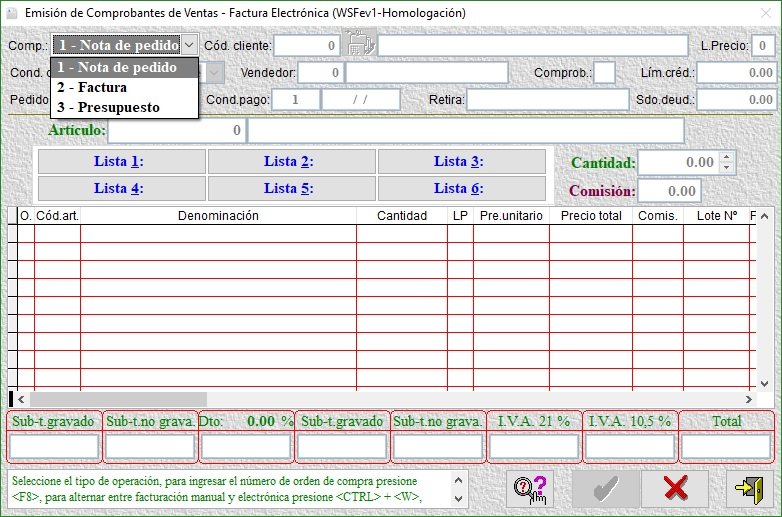This screenshot has width=782, height=517.
Task: Click the Comis. column header
Action: pos(658,216)
